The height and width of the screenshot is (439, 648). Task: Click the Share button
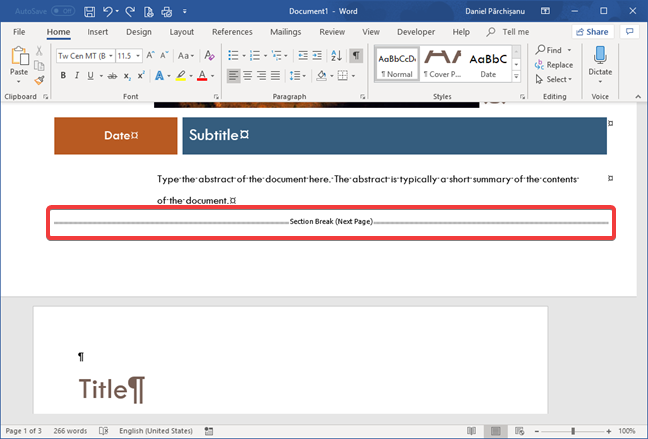[592, 32]
